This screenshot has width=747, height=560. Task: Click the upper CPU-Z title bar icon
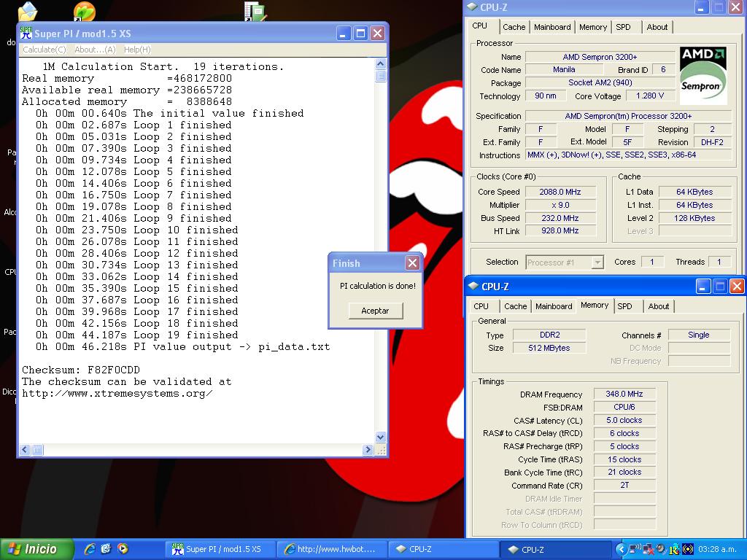472,7
